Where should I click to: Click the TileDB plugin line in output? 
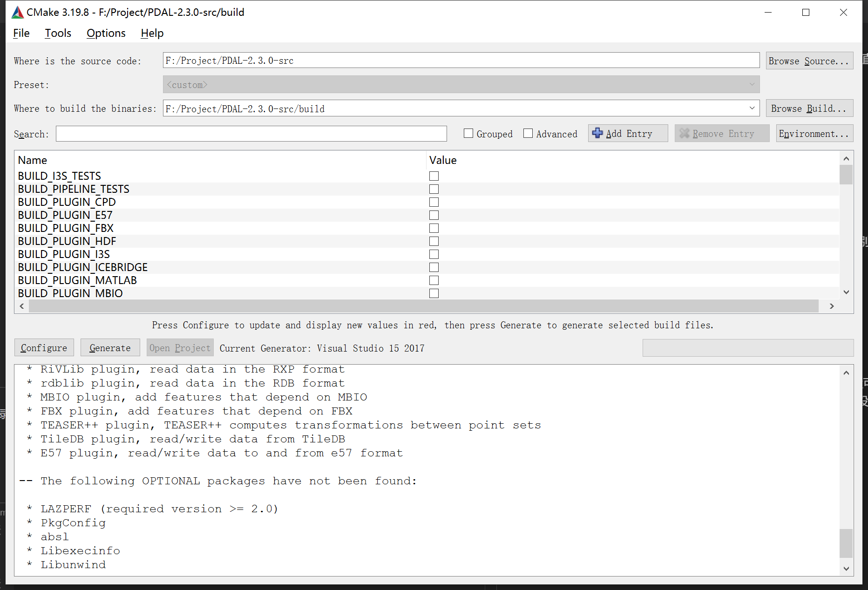(186, 439)
